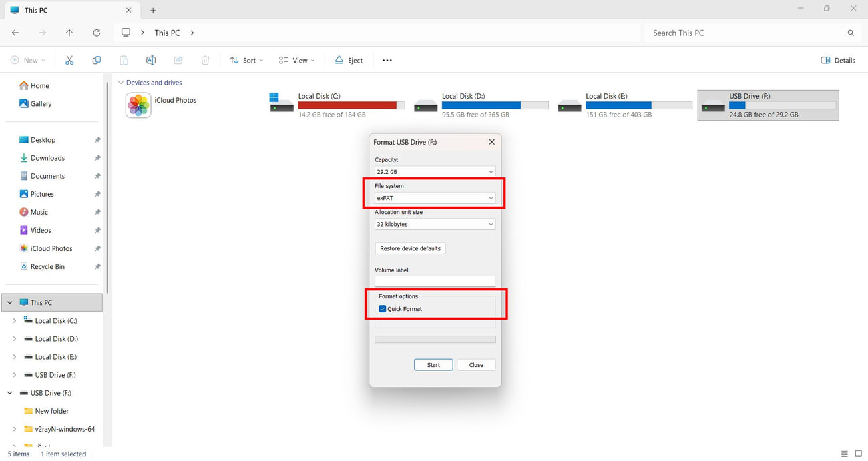Open the Allocation unit size dropdown
Image resolution: width=868 pixels, height=461 pixels.
point(435,224)
